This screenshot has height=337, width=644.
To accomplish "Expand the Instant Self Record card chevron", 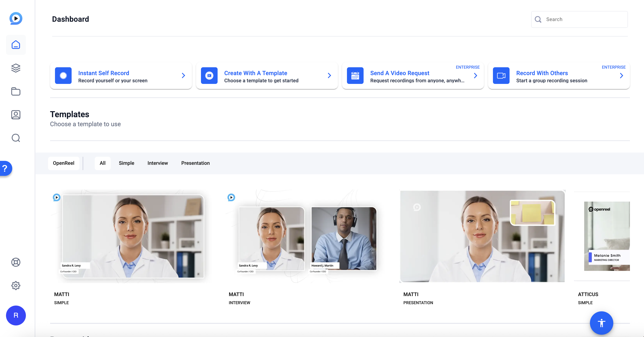I will point(183,76).
